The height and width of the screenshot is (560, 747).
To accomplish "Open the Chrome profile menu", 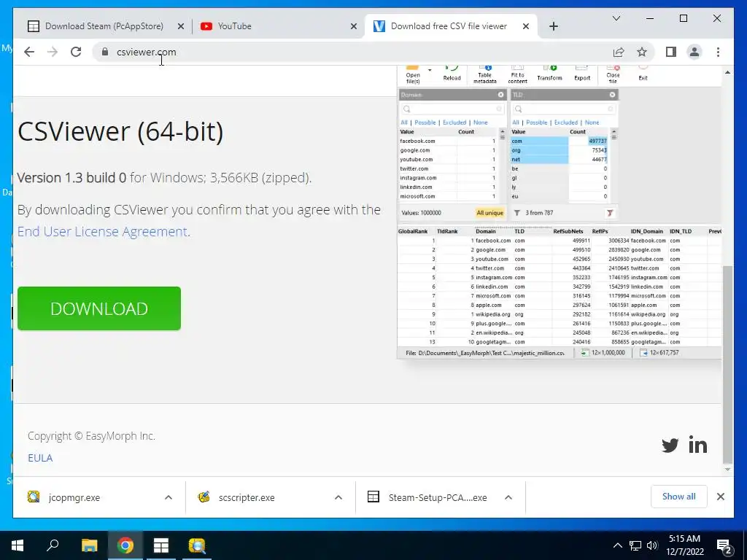I will [x=694, y=52].
